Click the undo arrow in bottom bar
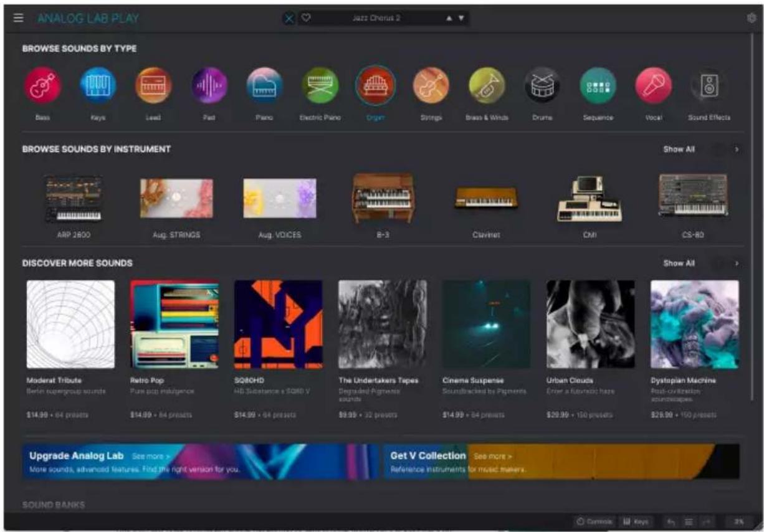Image resolution: width=764 pixels, height=532 pixels. tap(672, 521)
